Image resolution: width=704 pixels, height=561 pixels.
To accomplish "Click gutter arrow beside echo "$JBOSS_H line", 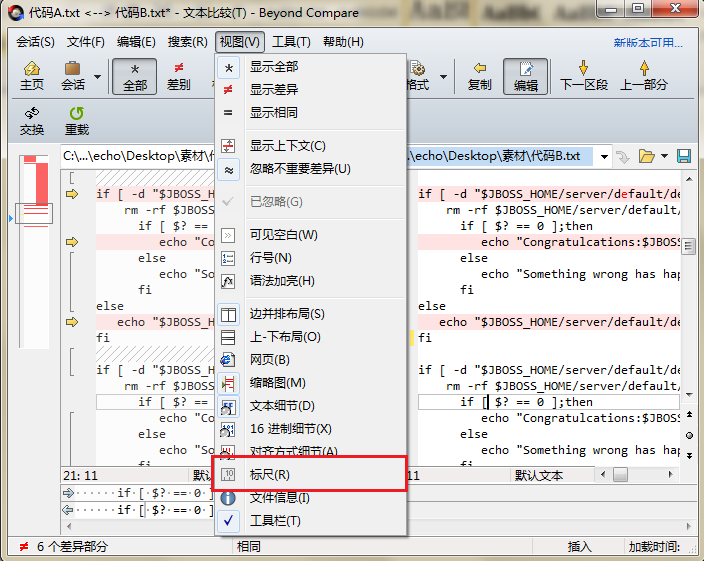I will [x=72, y=322].
